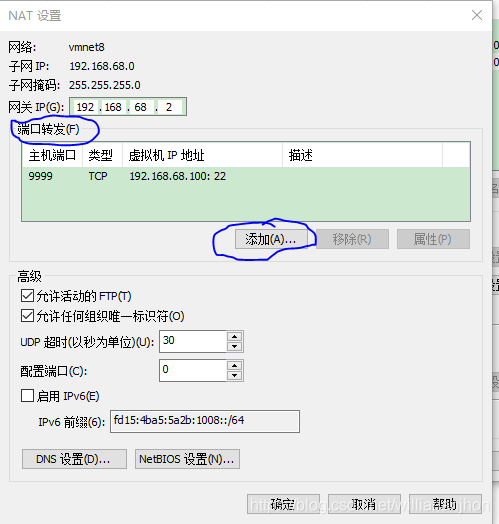Click the 配置端口 field showing 0
The width and height of the screenshot is (499, 524).
tap(193, 370)
